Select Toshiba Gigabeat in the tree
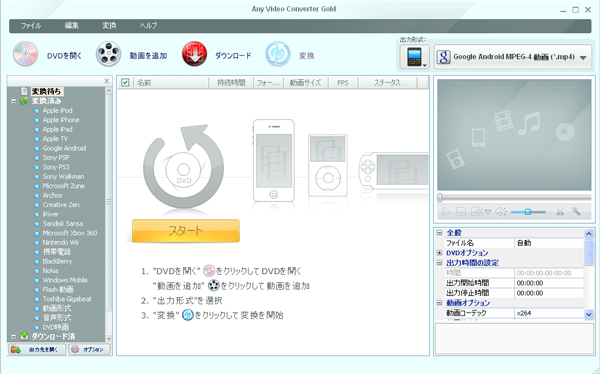Image resolution: width=600 pixels, height=374 pixels. click(x=67, y=299)
